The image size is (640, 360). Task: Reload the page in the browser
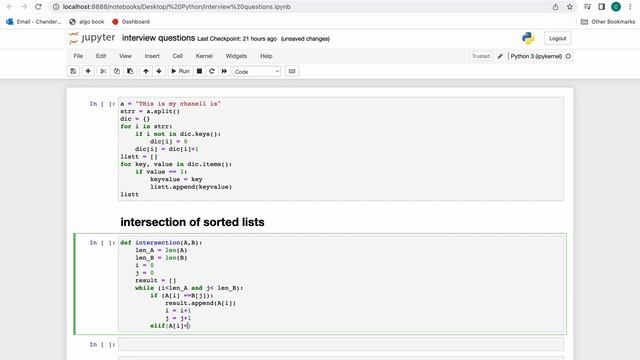[38, 7]
